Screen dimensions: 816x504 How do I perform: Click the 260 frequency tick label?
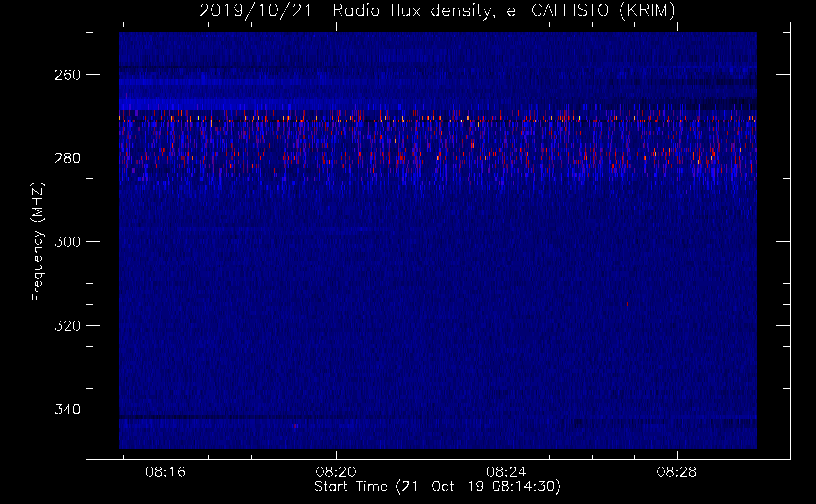pyautogui.click(x=68, y=75)
